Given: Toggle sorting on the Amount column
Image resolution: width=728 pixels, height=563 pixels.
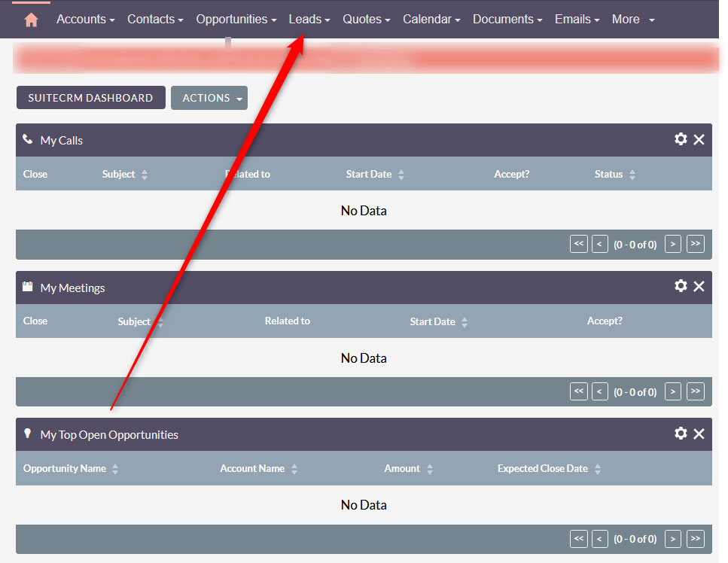Looking at the screenshot, I should click(x=429, y=468).
